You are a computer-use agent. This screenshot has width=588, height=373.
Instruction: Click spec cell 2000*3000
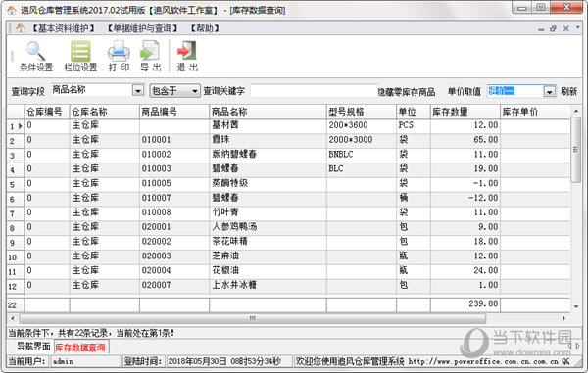[362, 140]
